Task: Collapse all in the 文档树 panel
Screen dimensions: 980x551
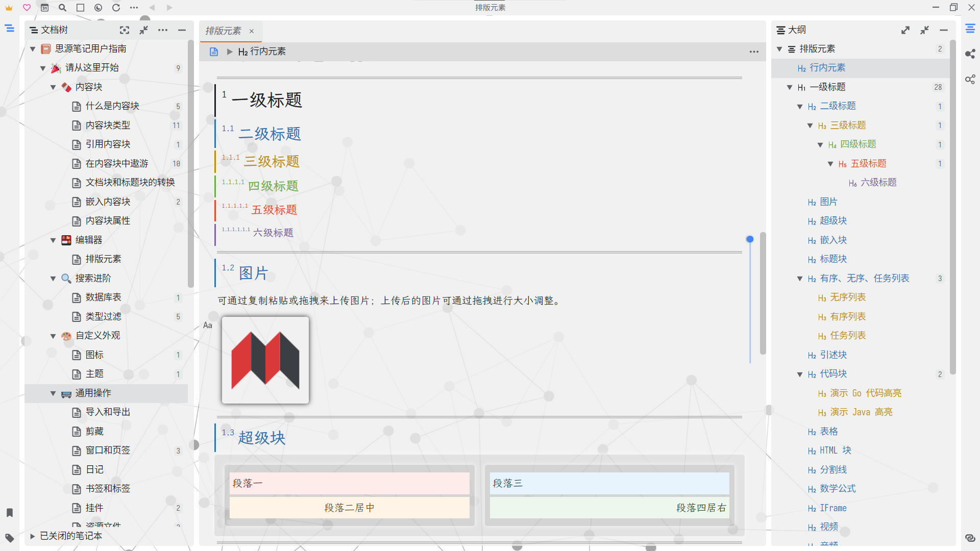Action: (x=144, y=30)
